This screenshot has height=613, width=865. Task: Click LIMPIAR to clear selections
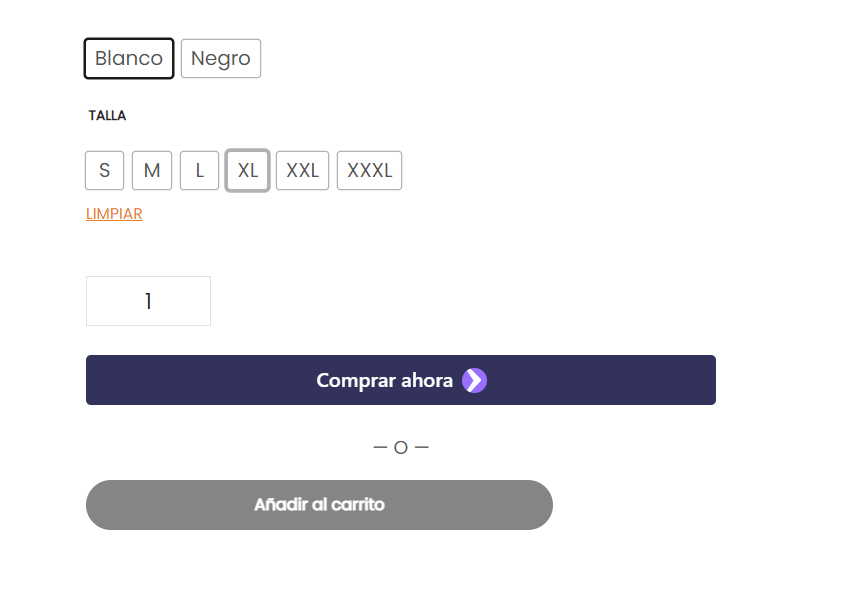coord(114,214)
